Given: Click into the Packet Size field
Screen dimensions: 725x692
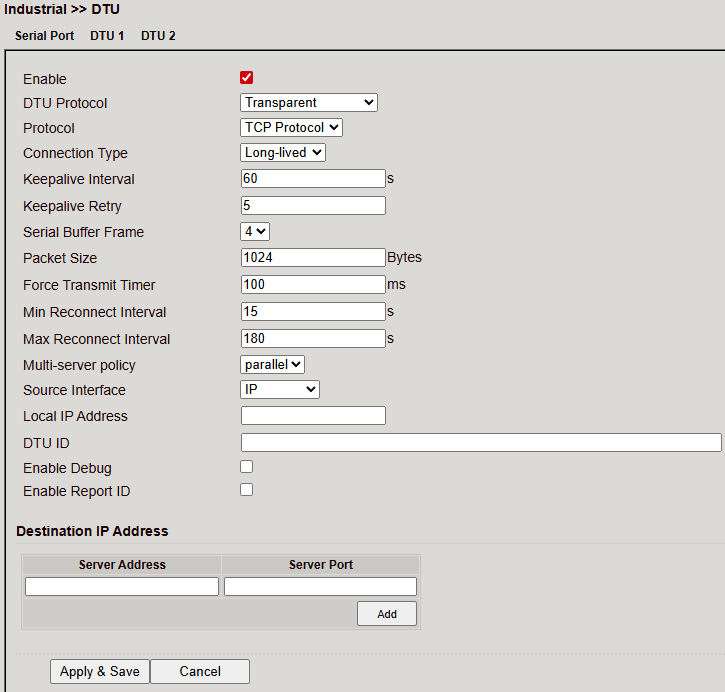Looking at the screenshot, I should 313,257.
